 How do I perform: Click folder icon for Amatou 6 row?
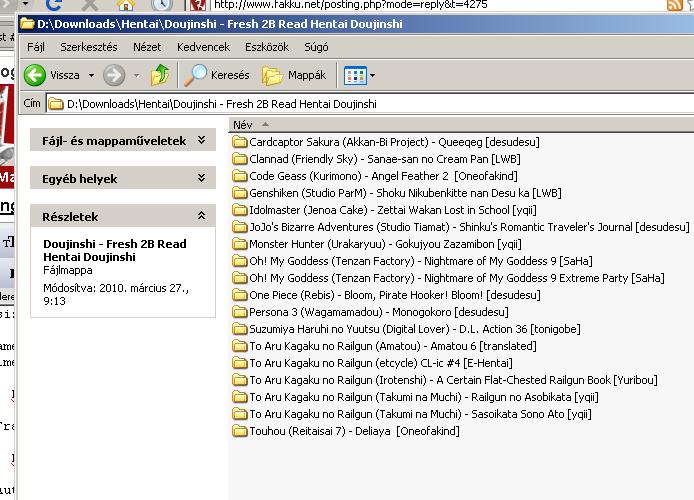239,346
